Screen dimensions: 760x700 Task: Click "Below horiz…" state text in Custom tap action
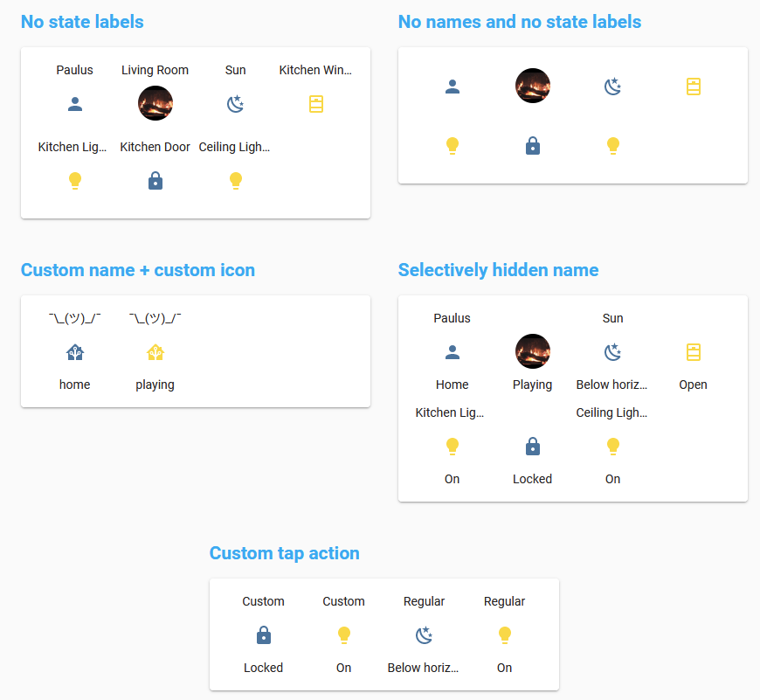tap(424, 668)
